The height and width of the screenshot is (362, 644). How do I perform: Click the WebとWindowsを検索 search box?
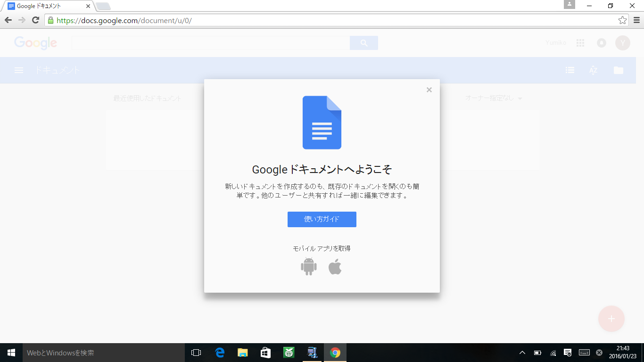pyautogui.click(x=104, y=353)
